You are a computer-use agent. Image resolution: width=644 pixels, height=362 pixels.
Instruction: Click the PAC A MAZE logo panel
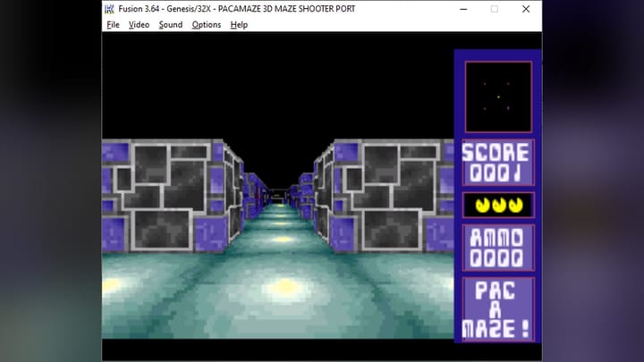tap(498, 309)
